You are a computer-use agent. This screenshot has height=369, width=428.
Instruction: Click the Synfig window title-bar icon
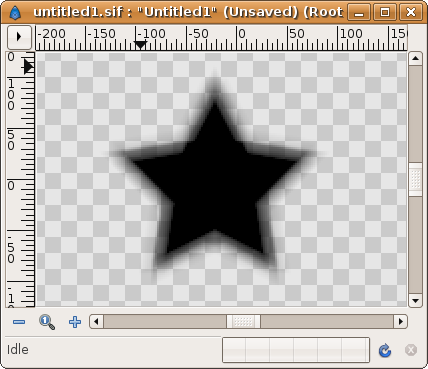coord(15,12)
